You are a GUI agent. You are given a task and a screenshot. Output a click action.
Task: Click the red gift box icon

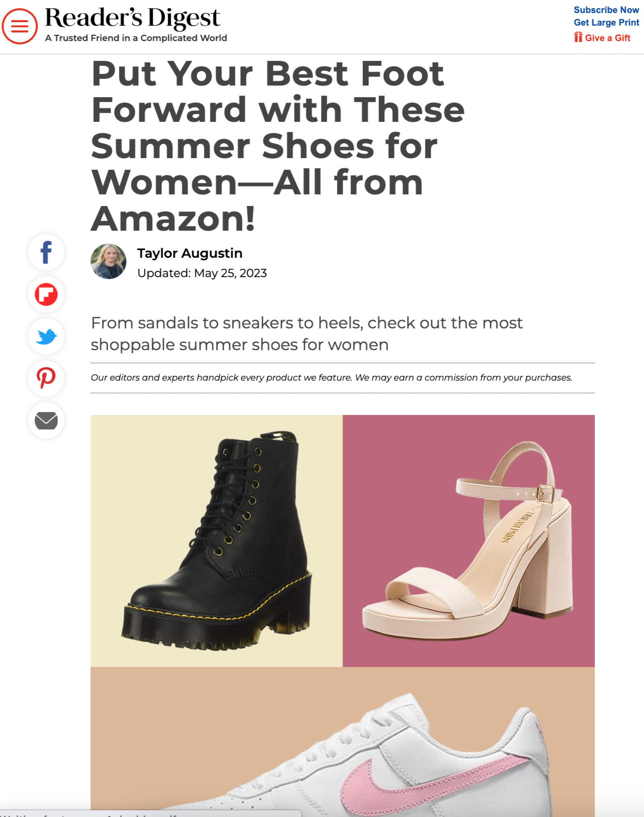tap(578, 37)
